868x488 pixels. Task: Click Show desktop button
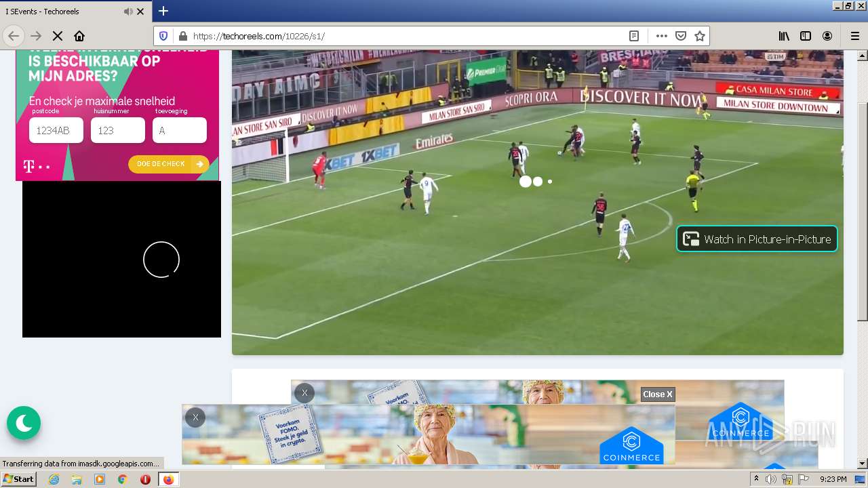[861, 479]
